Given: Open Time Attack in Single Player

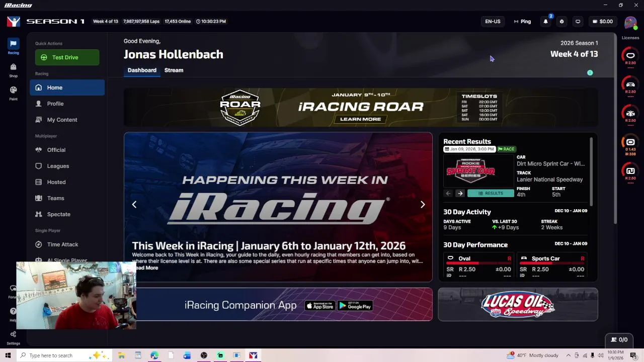Looking at the screenshot, I should (x=67, y=244).
